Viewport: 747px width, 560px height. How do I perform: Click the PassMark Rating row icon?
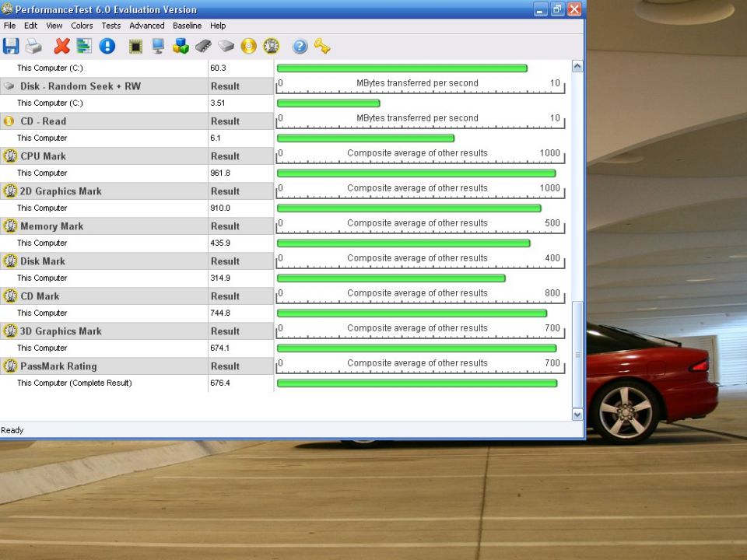click(10, 366)
